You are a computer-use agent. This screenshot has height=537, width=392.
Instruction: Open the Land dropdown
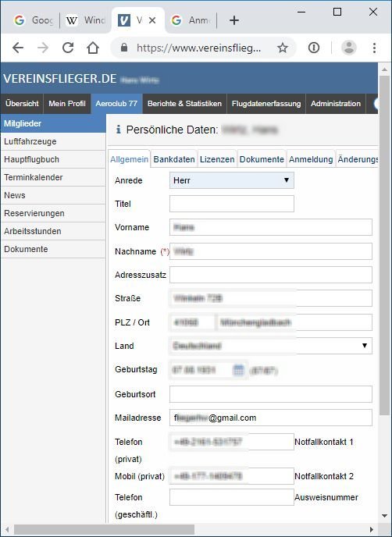[x=271, y=346]
